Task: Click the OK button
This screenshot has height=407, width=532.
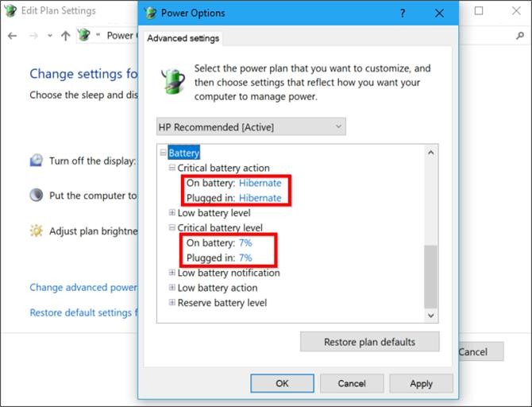Action: 282,383
